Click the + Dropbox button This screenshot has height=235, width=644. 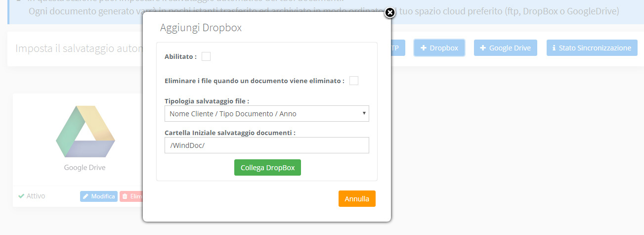439,48
